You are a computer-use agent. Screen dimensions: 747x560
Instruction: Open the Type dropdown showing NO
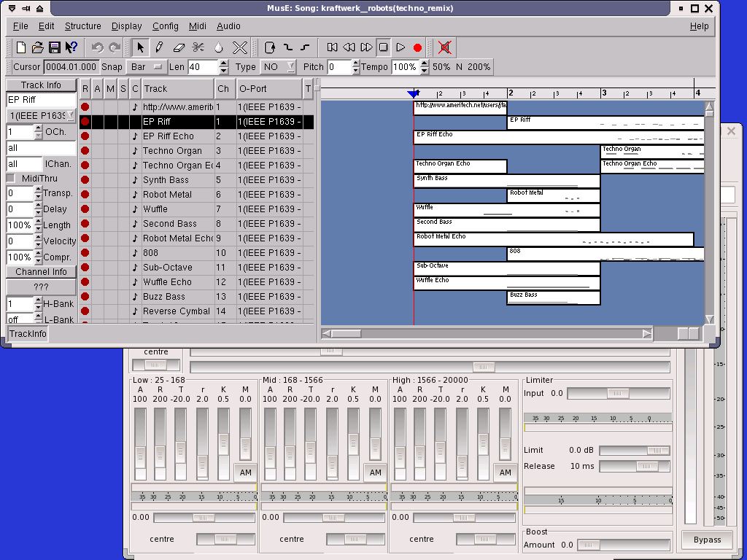(279, 67)
